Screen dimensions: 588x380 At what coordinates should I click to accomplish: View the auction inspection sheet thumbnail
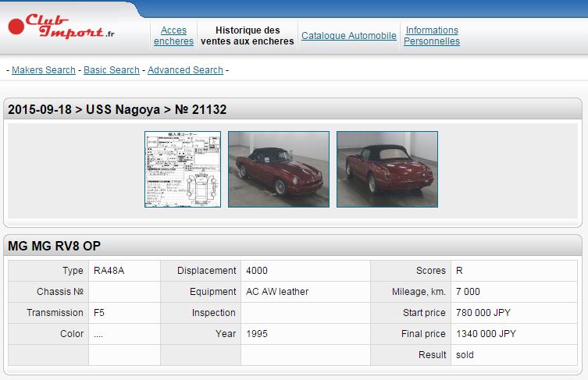[x=183, y=169]
